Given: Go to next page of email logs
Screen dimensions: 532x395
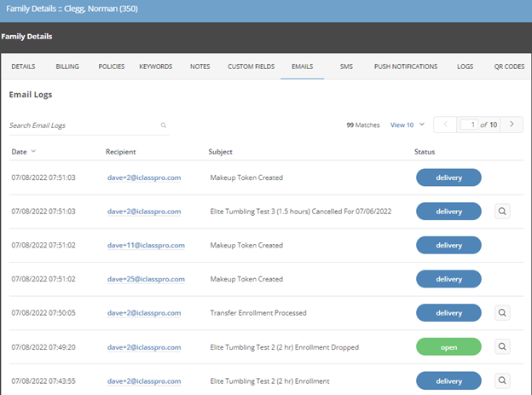Looking at the screenshot, I should click(x=512, y=125).
